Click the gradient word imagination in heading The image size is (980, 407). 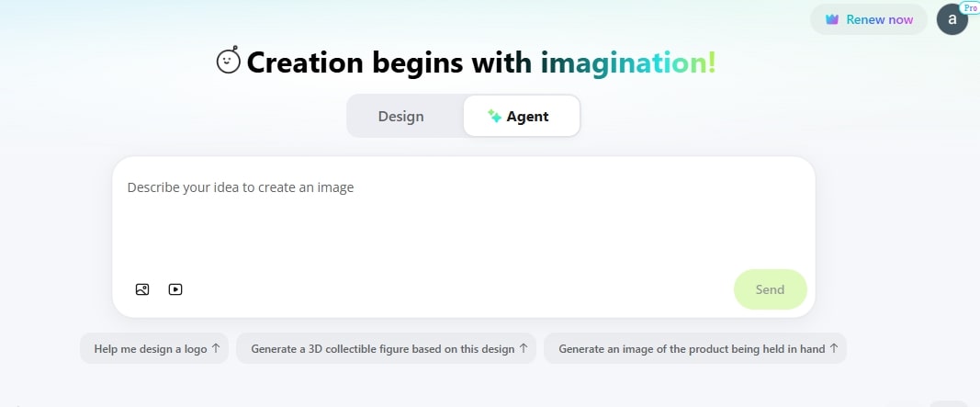[628, 62]
